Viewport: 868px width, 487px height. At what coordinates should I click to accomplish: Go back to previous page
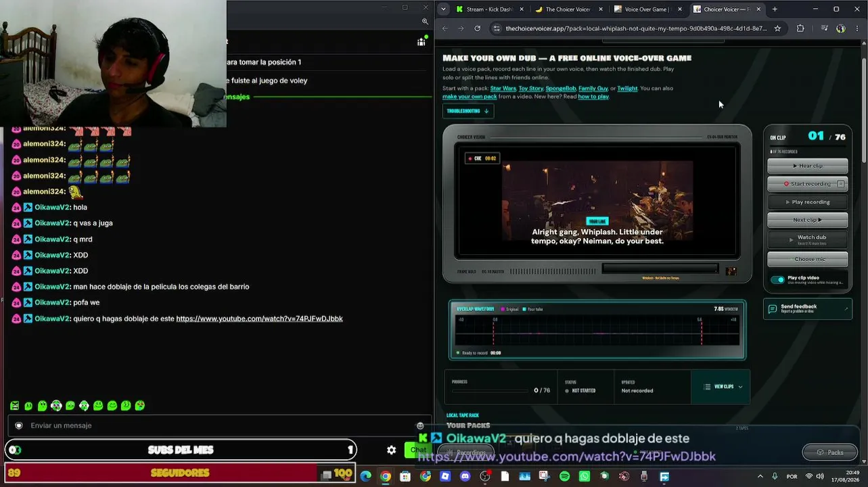click(444, 28)
